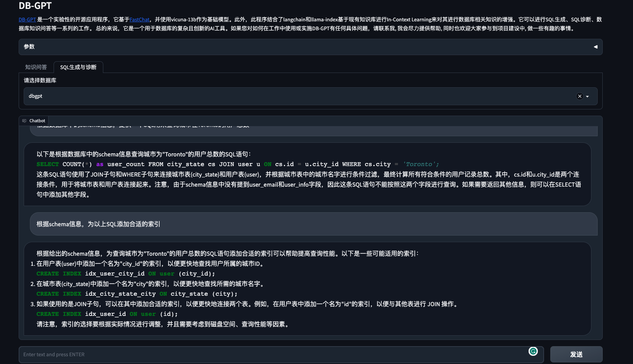Click the idx_user_city_id CREATE INDEX statement
Screen dimensions: 633x364
[x=125, y=274]
